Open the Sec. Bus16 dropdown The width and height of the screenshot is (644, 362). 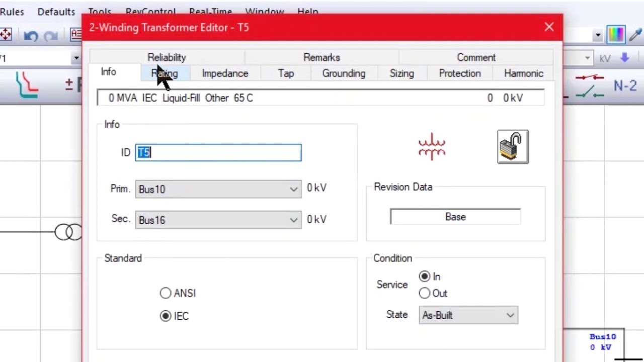218,220
